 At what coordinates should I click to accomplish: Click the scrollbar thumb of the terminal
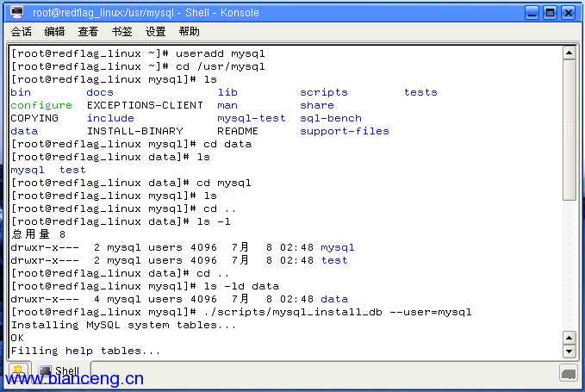click(569, 130)
